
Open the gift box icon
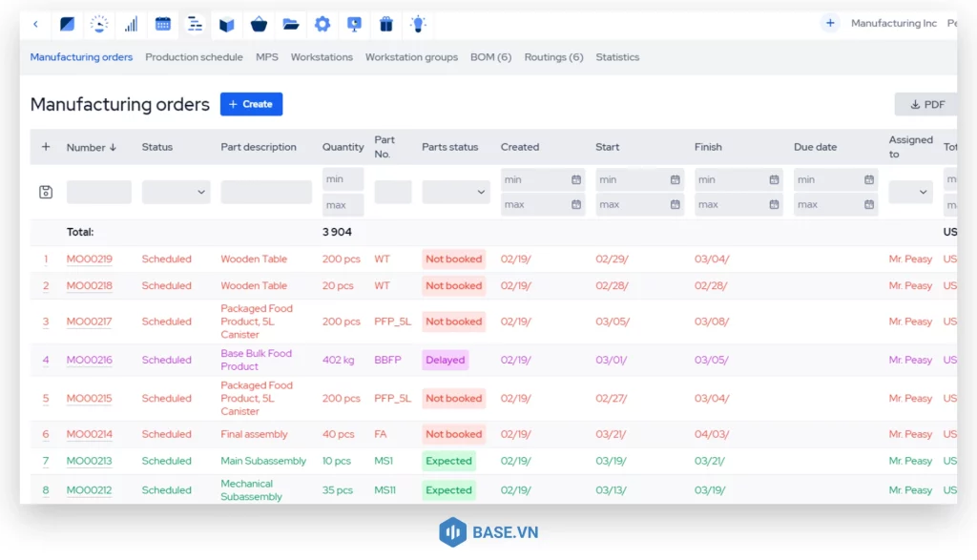(385, 24)
